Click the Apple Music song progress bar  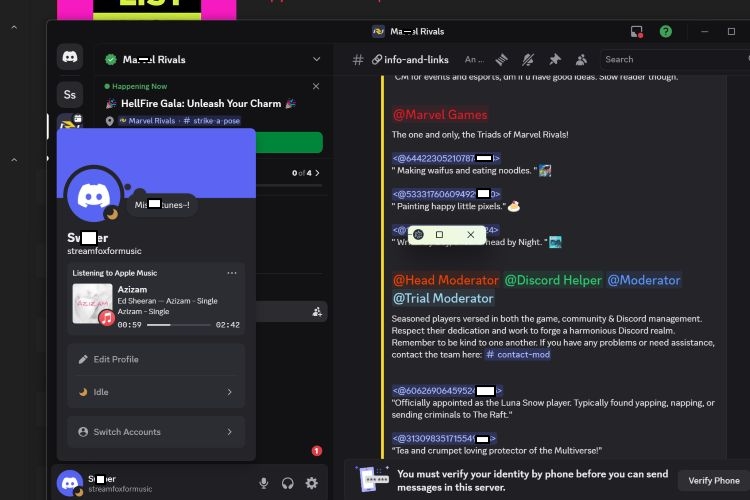click(x=179, y=325)
